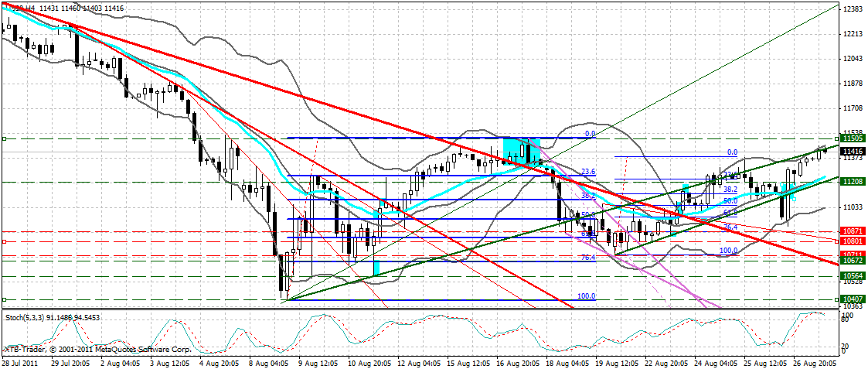Click the 12383 value on price axis
Screen dimensions: 868x369
(853, 9)
